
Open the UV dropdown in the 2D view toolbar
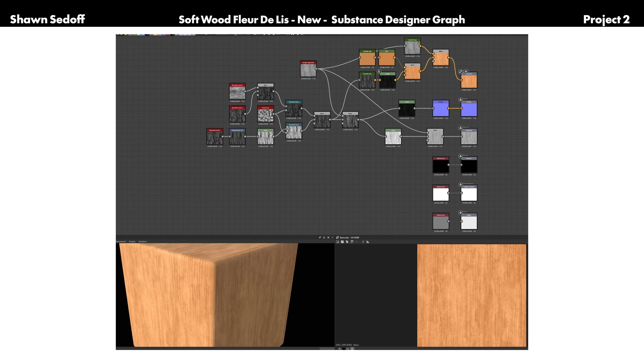tap(357, 242)
